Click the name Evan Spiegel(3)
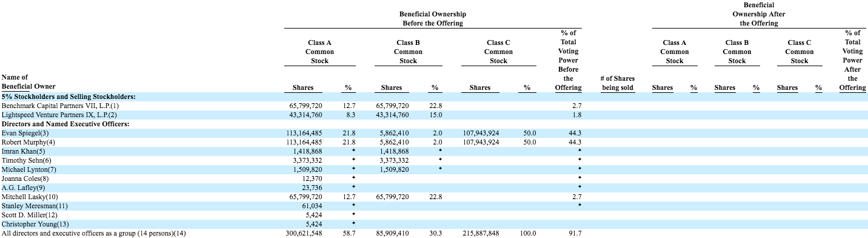Screen dimensions: 868x238 click(x=25, y=133)
